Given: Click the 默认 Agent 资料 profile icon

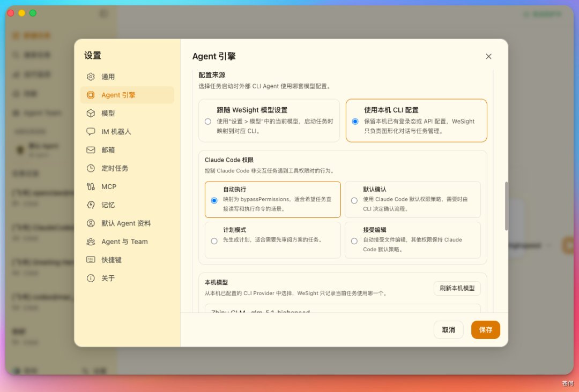Looking at the screenshot, I should coord(91,223).
